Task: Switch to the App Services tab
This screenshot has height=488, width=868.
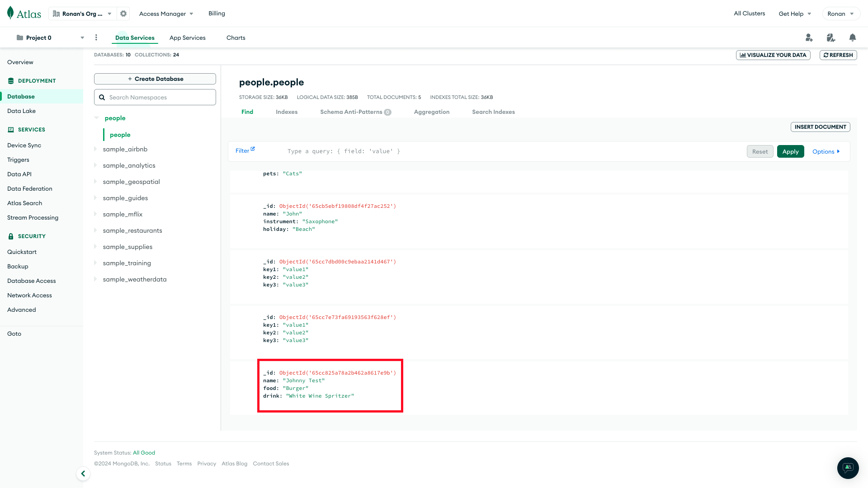Action: click(188, 38)
